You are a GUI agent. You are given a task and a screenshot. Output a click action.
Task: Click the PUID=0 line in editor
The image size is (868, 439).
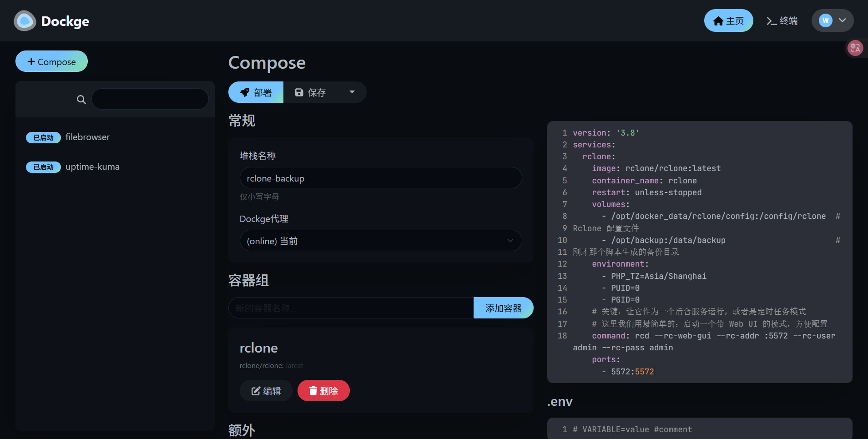coord(621,288)
